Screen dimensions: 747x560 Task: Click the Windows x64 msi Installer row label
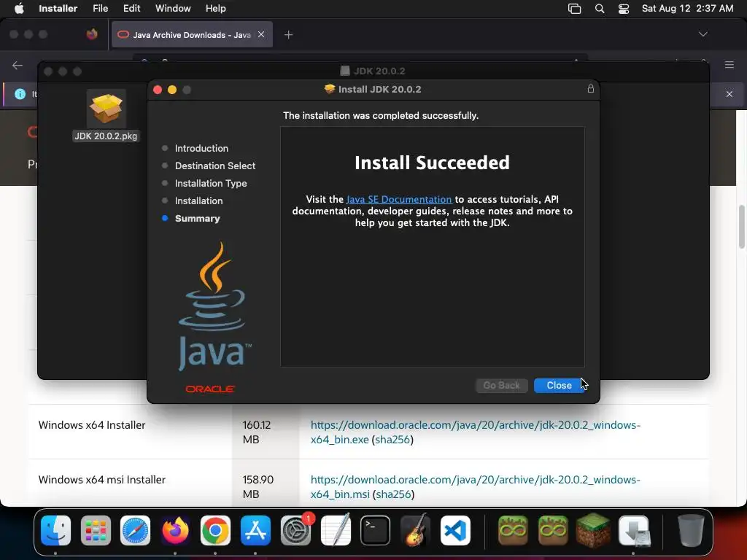101,480
